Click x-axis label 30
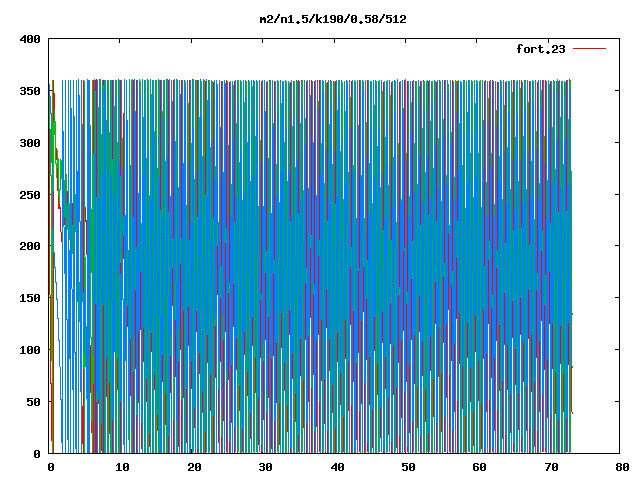The image size is (640, 480). coord(265,467)
